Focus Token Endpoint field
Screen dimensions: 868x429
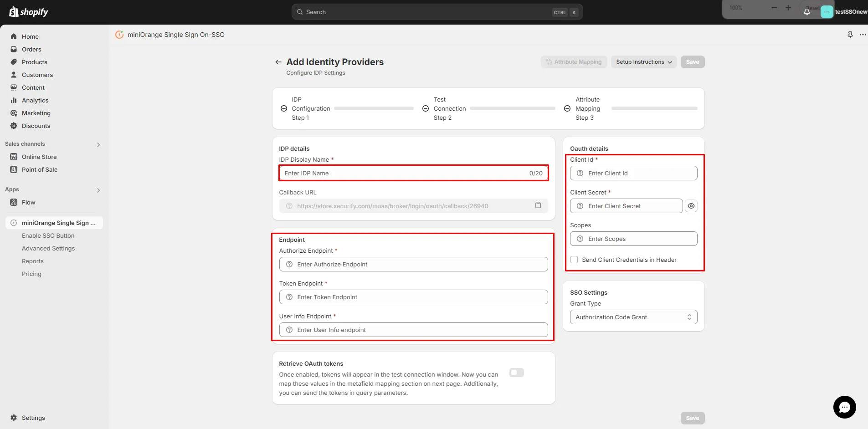click(413, 297)
